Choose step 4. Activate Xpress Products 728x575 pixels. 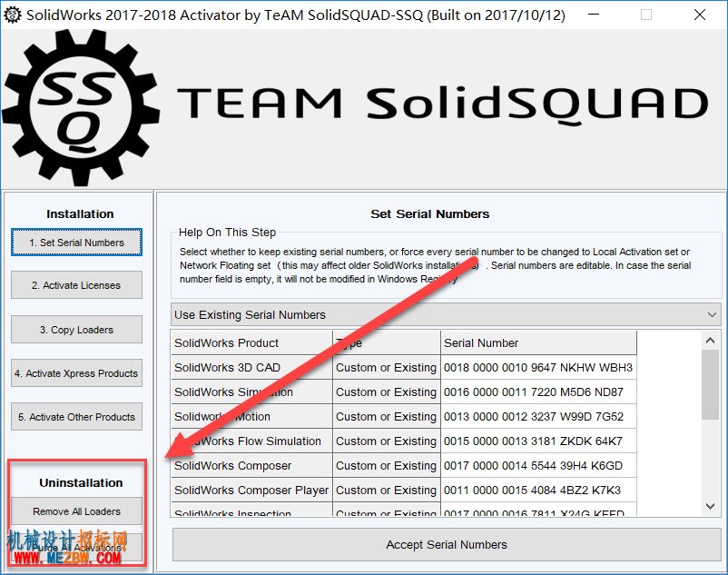tap(76, 373)
